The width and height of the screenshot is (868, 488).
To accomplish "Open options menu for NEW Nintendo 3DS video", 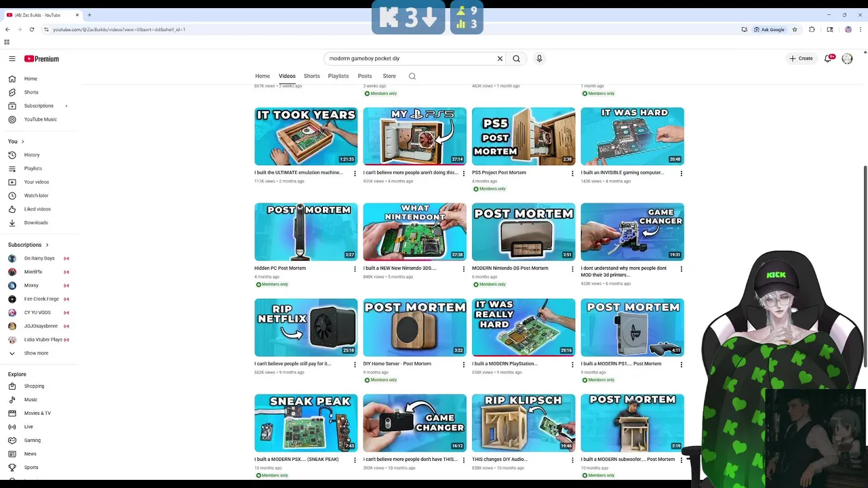I will pyautogui.click(x=464, y=269).
